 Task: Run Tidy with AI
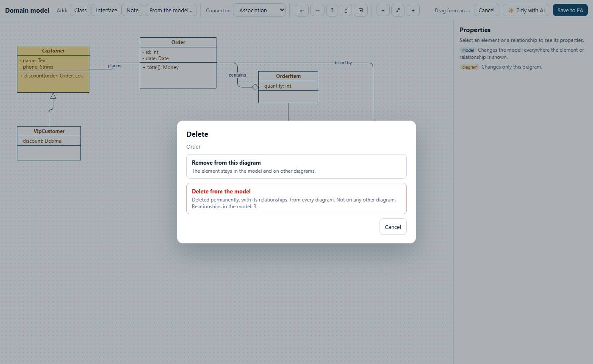[x=526, y=10]
